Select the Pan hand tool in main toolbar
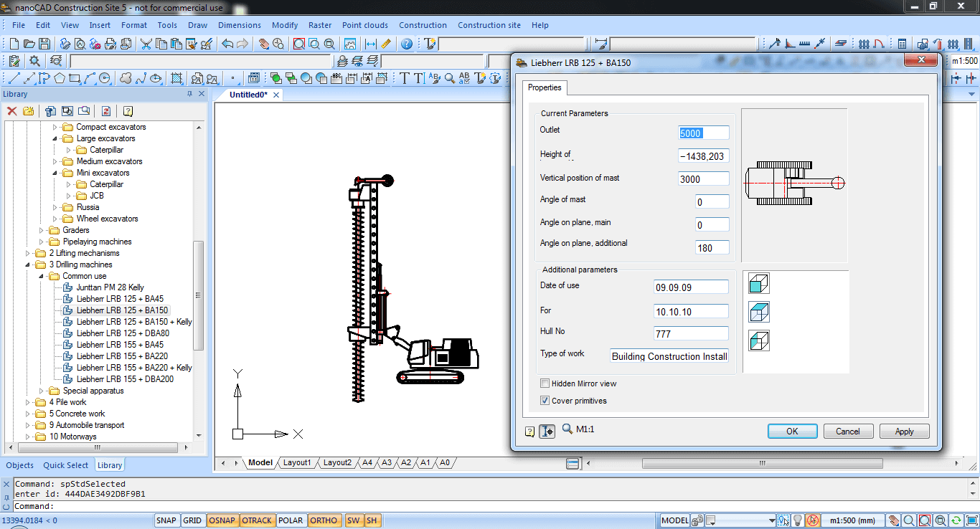 pyautogui.click(x=265, y=44)
